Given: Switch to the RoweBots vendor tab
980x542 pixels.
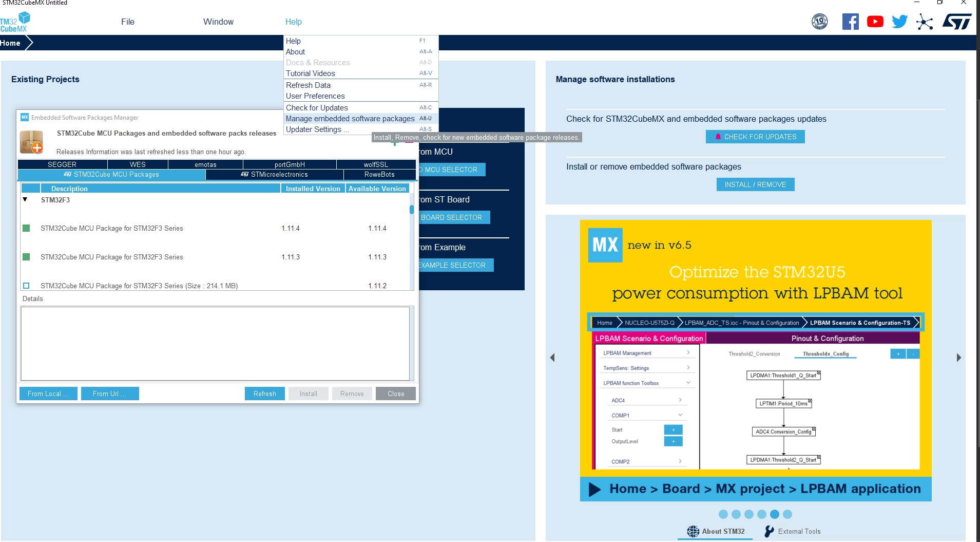Looking at the screenshot, I should coord(379,175).
